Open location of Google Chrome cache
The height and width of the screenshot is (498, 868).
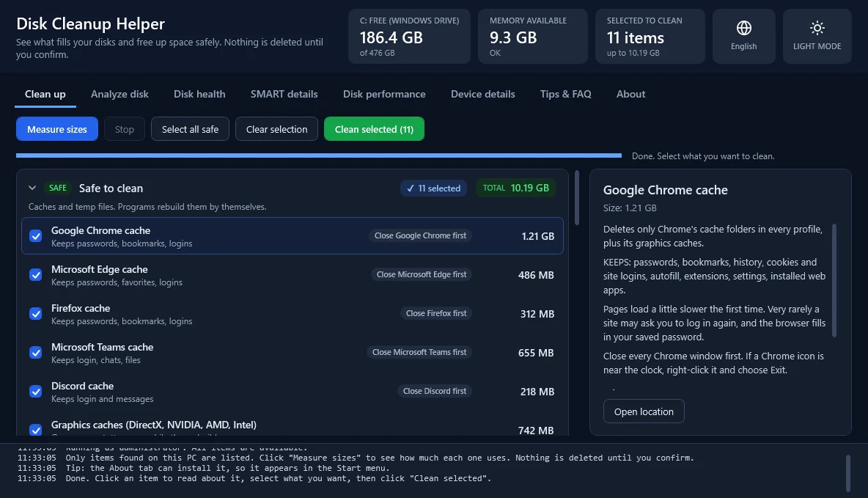click(x=644, y=411)
